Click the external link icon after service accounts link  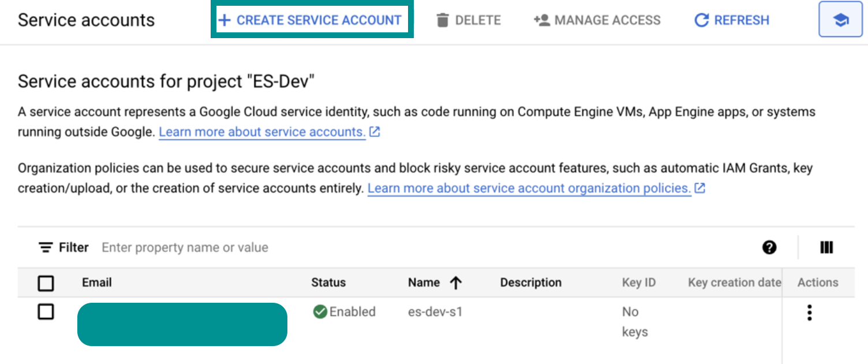(x=374, y=132)
